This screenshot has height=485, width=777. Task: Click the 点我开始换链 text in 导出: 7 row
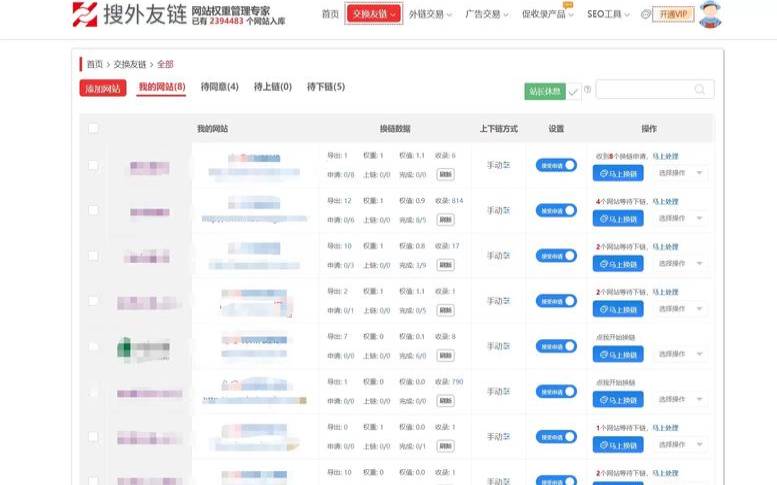click(615, 337)
